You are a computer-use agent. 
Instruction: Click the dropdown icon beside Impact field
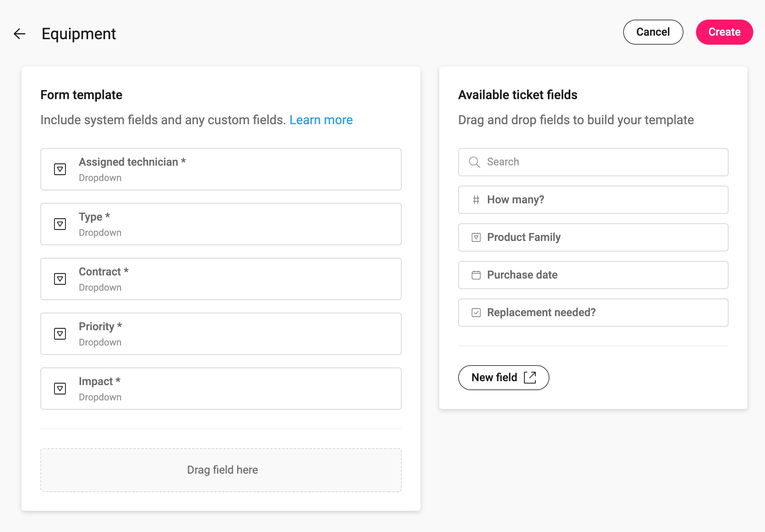(60, 389)
